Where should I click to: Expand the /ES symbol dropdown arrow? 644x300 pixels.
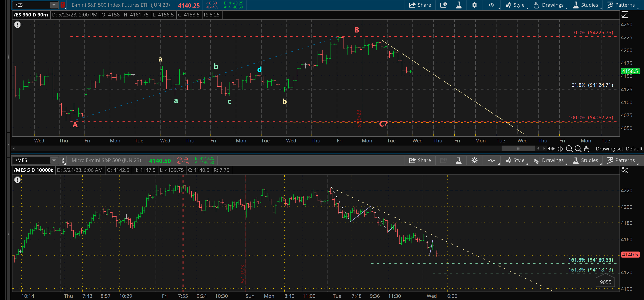click(x=54, y=5)
